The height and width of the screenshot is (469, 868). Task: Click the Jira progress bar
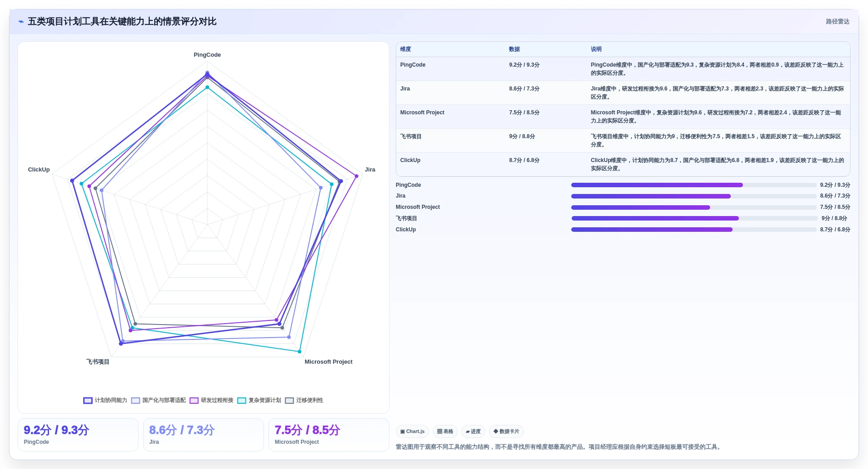[694, 196]
